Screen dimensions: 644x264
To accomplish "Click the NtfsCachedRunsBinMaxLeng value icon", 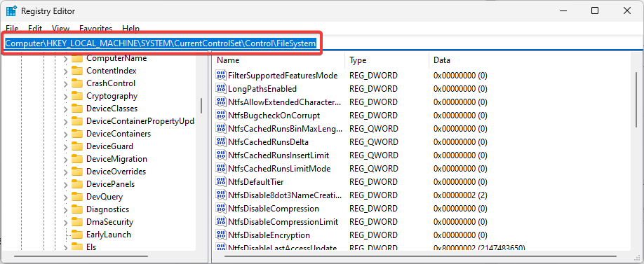I will (221, 129).
